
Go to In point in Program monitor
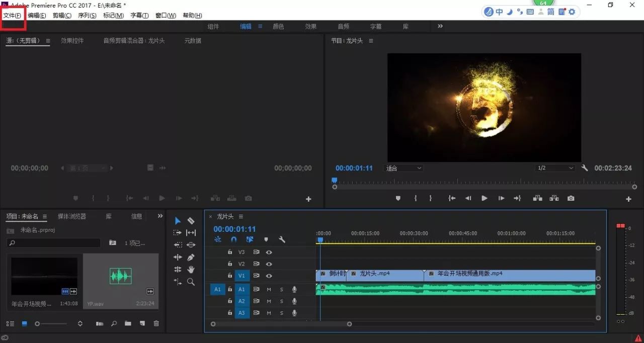452,199
